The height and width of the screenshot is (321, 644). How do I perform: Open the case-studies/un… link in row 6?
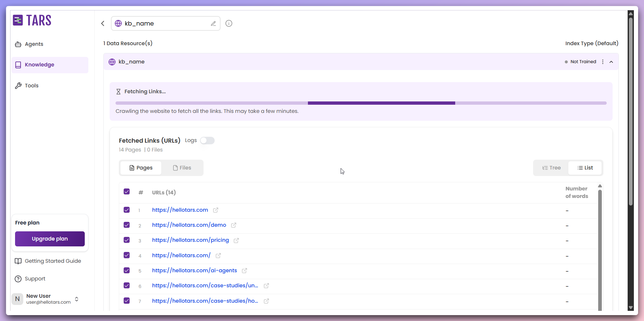coord(205,286)
